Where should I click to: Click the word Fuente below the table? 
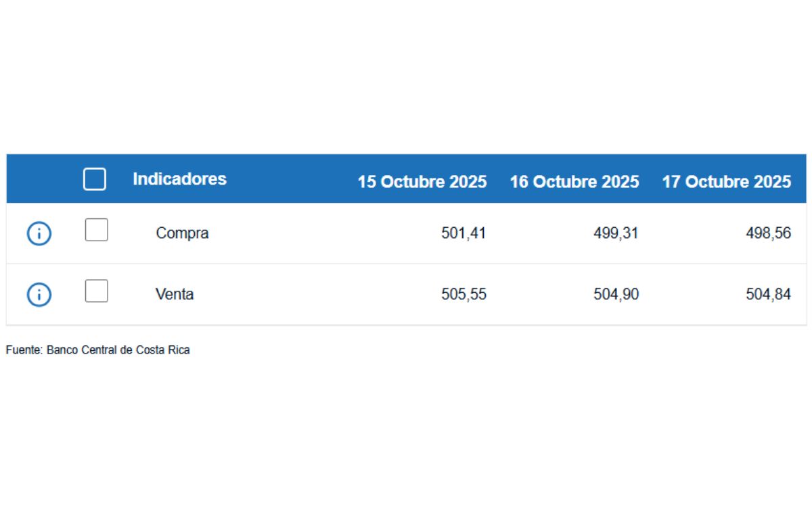click(x=23, y=350)
